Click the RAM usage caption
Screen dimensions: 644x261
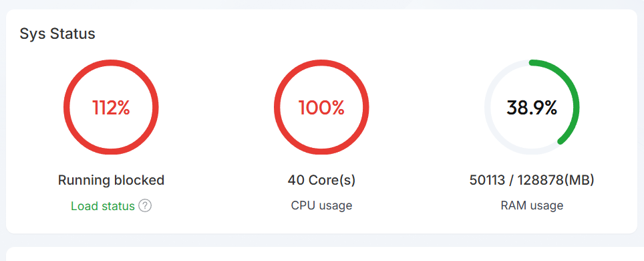point(532,205)
